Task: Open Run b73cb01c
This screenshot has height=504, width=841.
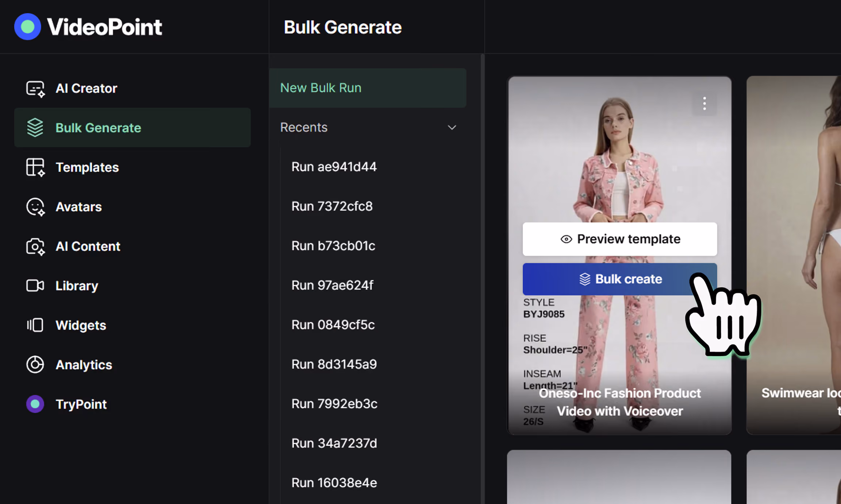Action: click(x=333, y=246)
